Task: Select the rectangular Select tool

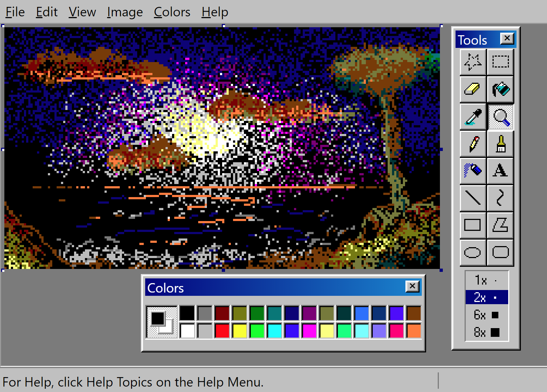Action: click(500, 62)
